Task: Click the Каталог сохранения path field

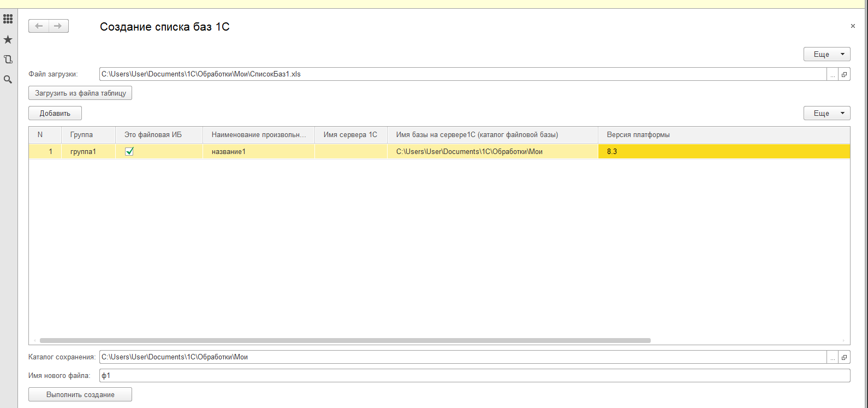Action: 463,357
